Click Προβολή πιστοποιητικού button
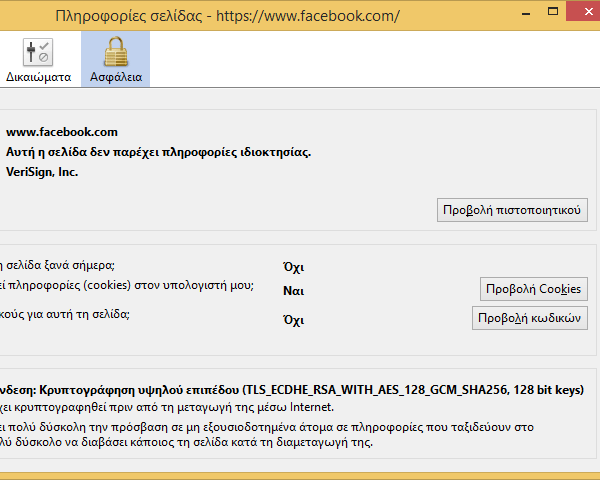Image resolution: width=600 pixels, height=480 pixels. click(x=512, y=210)
